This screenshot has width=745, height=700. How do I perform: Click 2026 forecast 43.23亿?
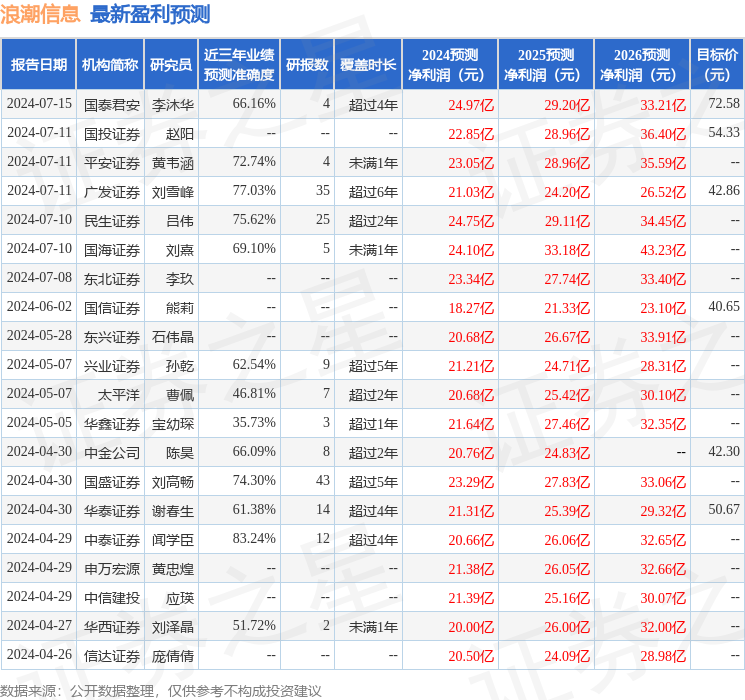tap(663, 250)
